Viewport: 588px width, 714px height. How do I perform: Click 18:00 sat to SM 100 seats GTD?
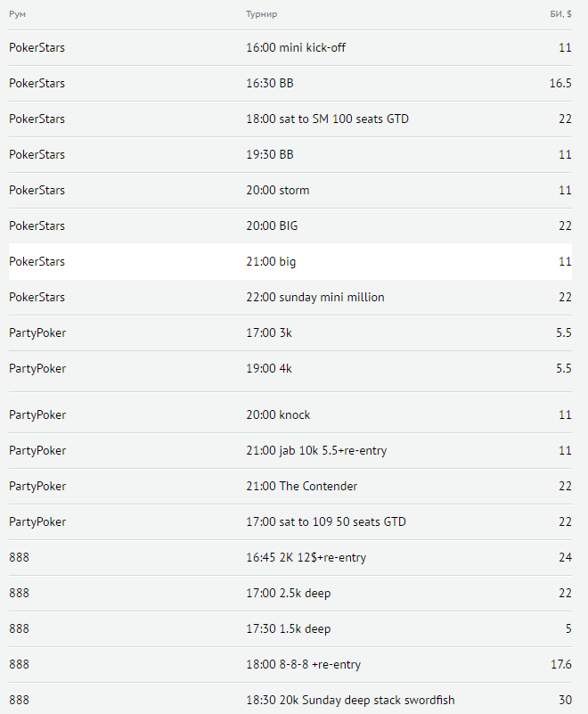[327, 119]
